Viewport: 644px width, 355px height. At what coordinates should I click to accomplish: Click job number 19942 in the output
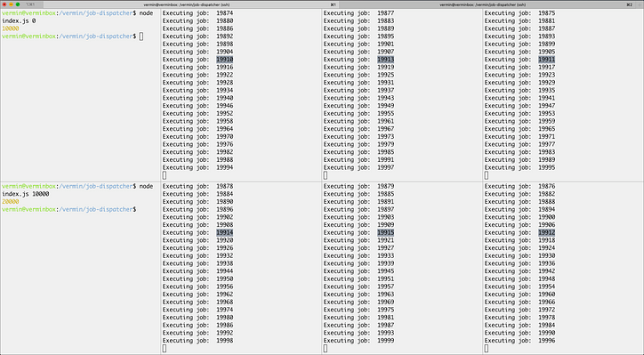[547, 271]
